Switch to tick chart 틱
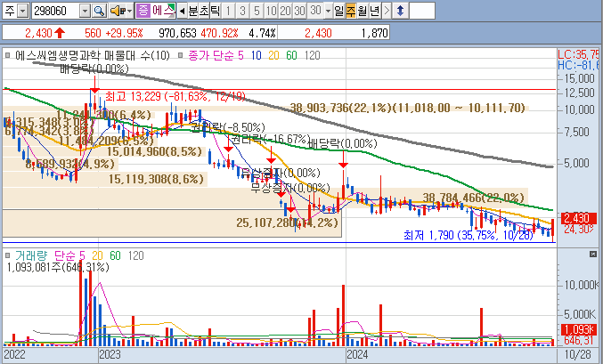This screenshot has height=364, width=603. 215,11
